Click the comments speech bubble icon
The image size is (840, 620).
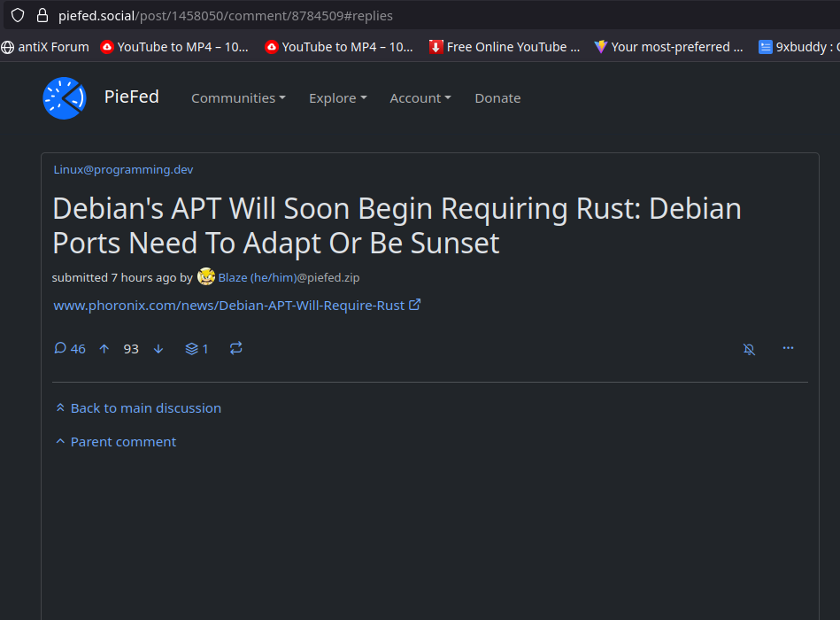point(60,349)
